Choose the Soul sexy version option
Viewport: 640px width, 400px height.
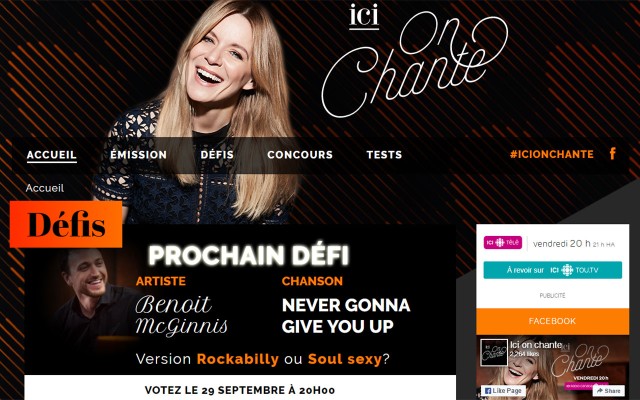tap(344, 359)
